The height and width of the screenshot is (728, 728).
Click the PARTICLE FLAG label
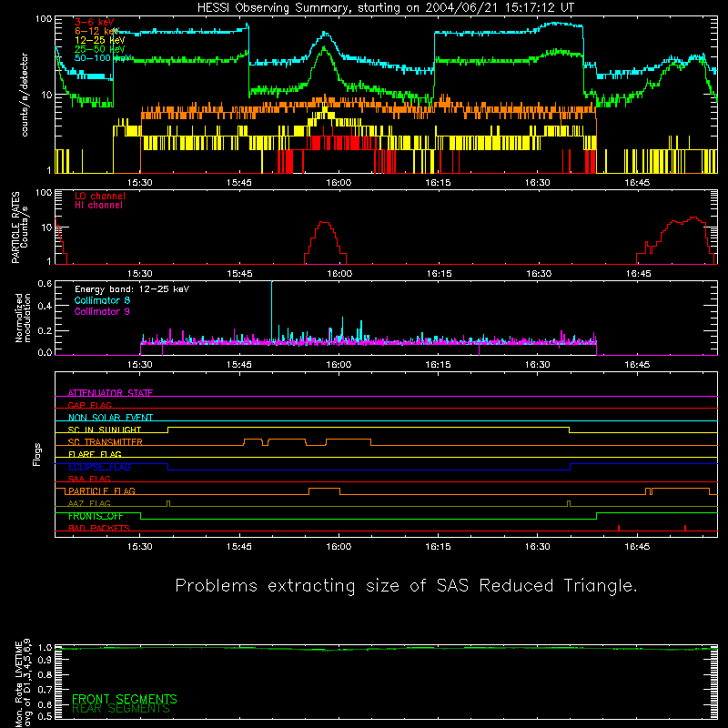[x=102, y=491]
